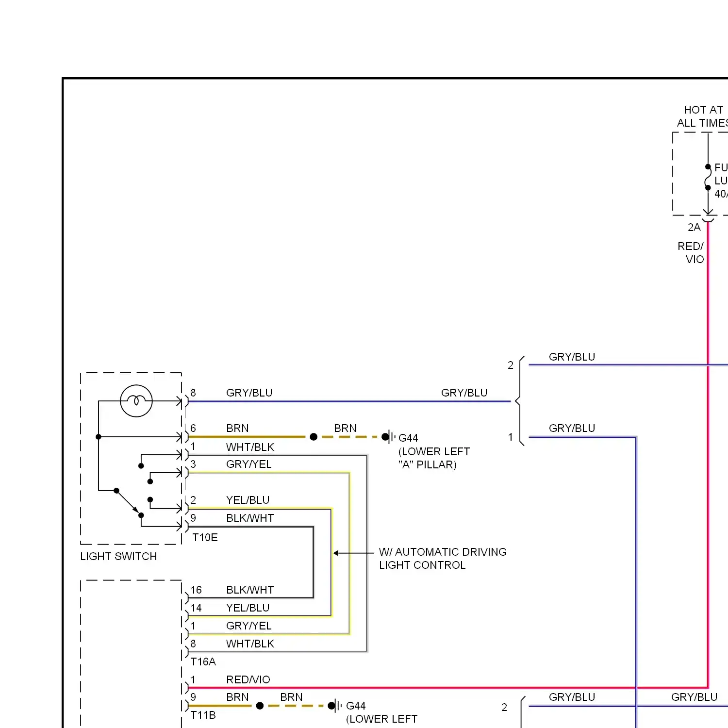The width and height of the screenshot is (728, 728).
Task: Click the BLK/WHT label at pin 16
Action: pyautogui.click(x=250, y=590)
